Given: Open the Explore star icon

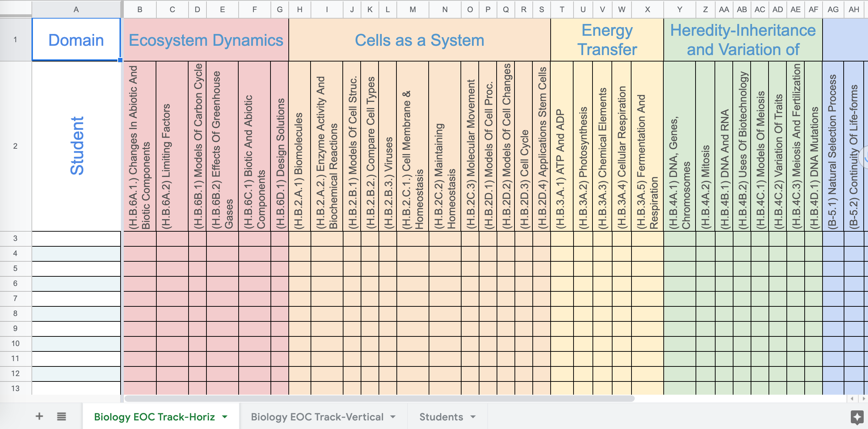Looking at the screenshot, I should pyautogui.click(x=857, y=417).
